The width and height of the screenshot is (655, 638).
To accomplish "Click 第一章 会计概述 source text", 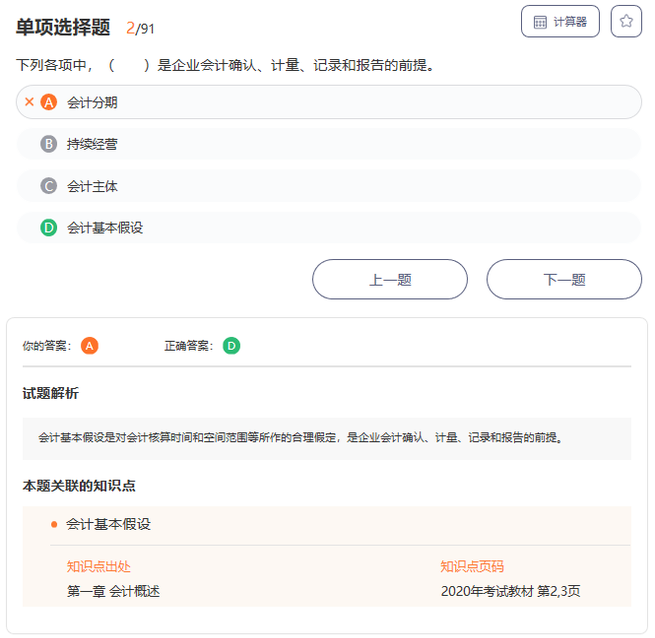I will pos(113,591).
